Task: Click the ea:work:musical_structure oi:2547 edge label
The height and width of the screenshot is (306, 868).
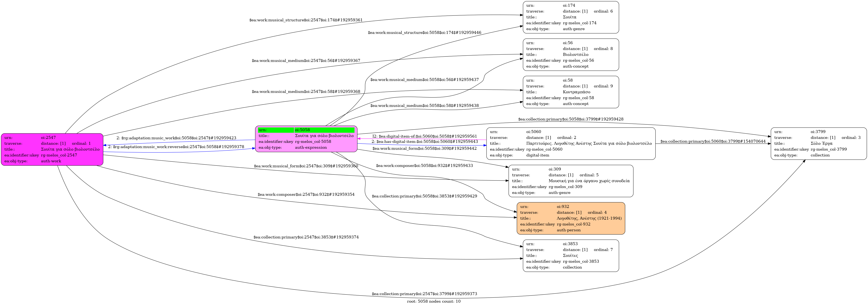Action: (x=306, y=20)
